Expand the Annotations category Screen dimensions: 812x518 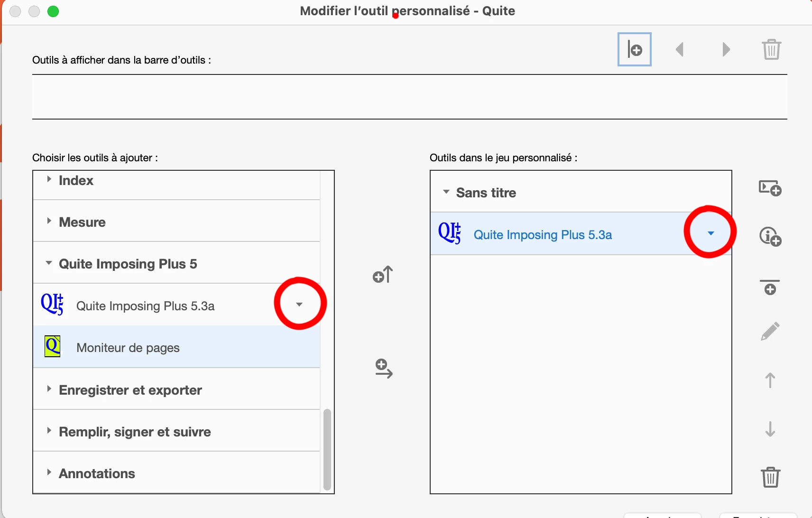(49, 472)
